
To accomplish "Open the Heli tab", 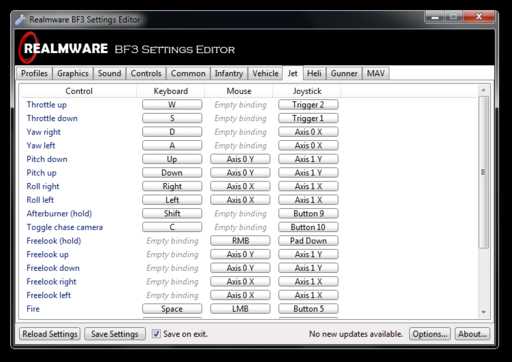I will point(314,73).
